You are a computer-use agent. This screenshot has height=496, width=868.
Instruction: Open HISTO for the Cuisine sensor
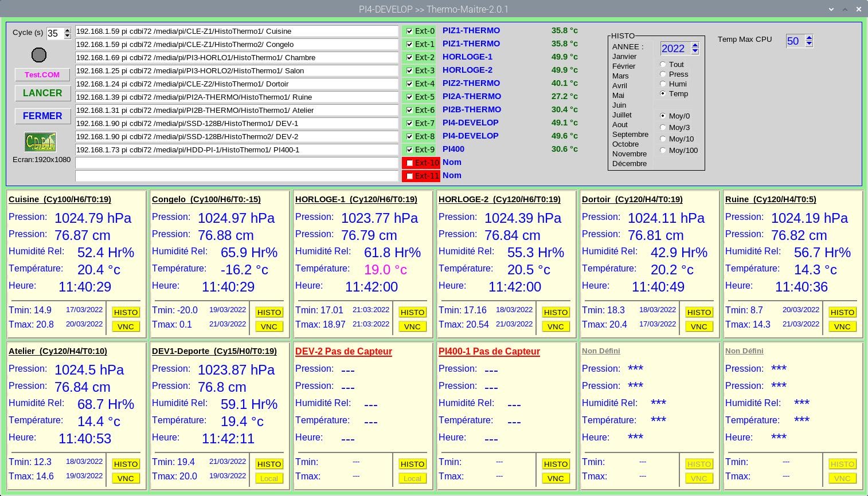click(126, 312)
